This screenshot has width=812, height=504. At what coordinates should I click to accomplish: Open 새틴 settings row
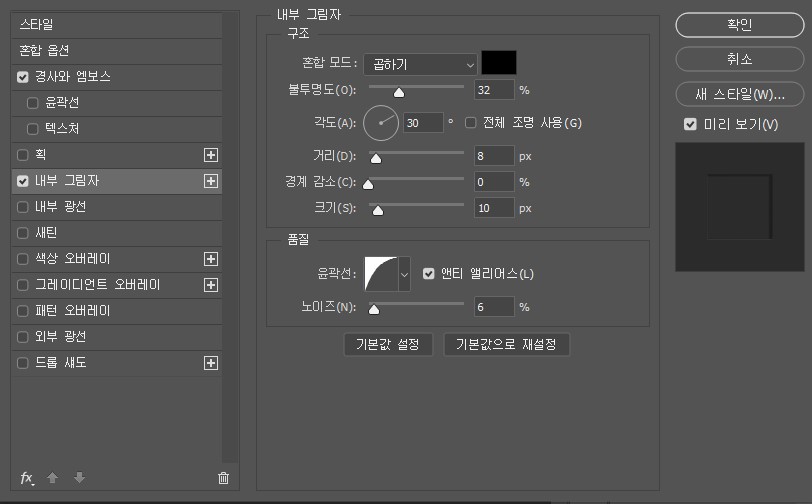117,233
